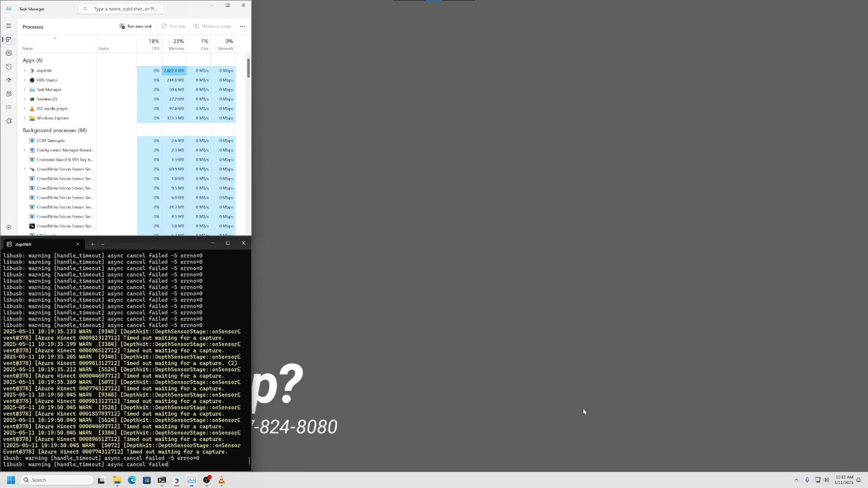Click the Run new task button
Screen dimensions: 868x488
click(136, 26)
